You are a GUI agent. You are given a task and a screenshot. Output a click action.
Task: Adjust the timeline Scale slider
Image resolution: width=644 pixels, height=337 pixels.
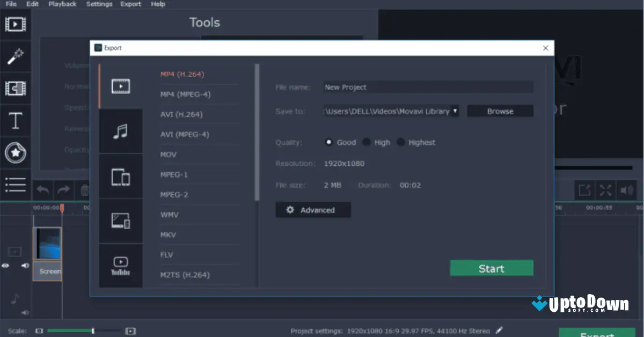[x=92, y=331]
